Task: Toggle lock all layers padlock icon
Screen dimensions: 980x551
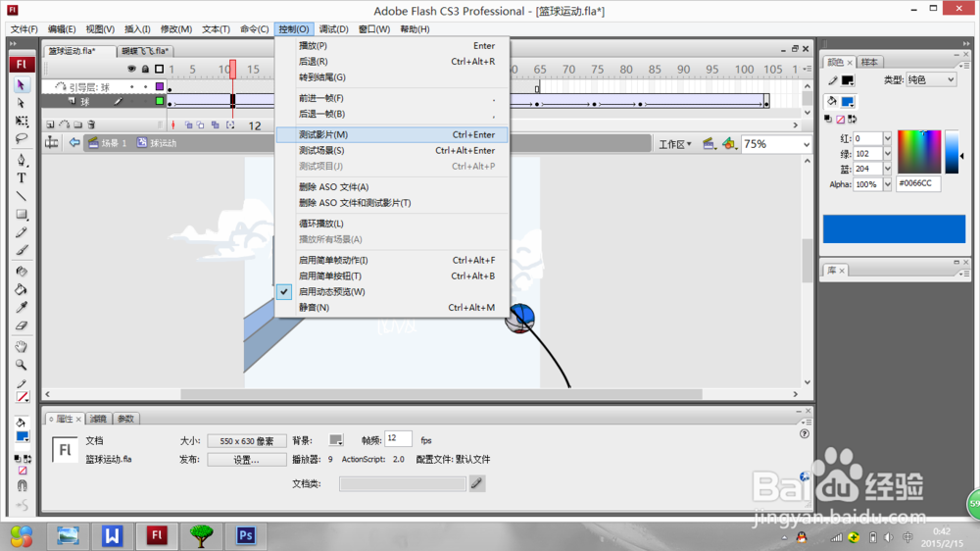Action: [x=145, y=69]
